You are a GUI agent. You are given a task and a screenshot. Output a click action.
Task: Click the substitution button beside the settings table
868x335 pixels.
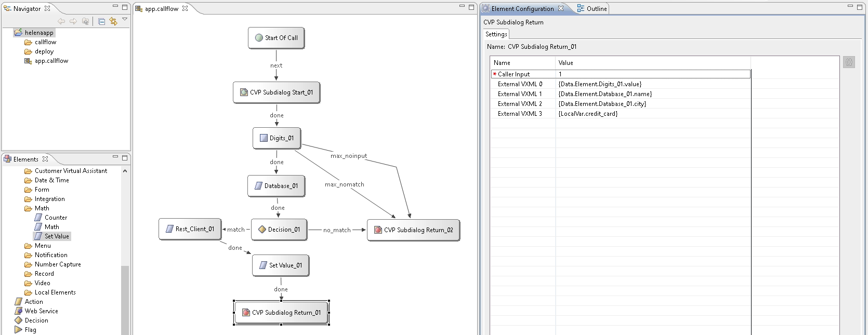click(849, 62)
